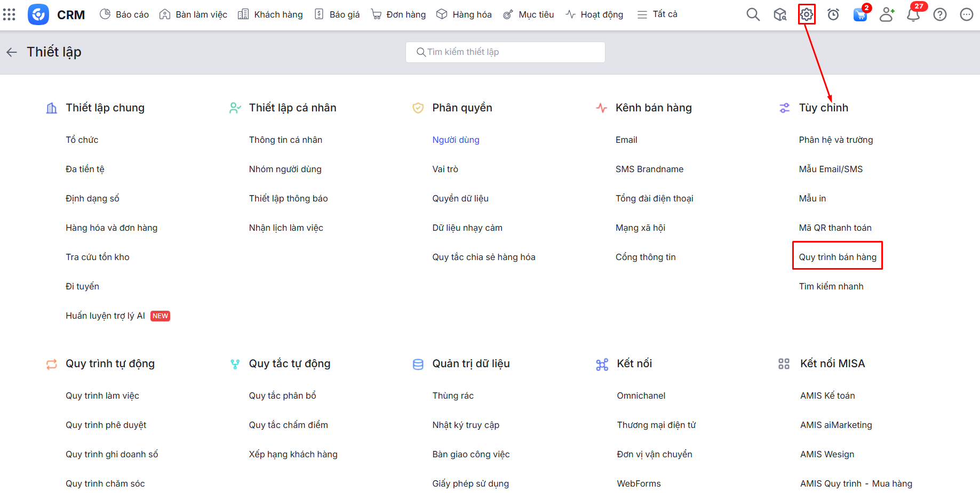
Task: Expand the Tất cả menu
Action: point(657,14)
